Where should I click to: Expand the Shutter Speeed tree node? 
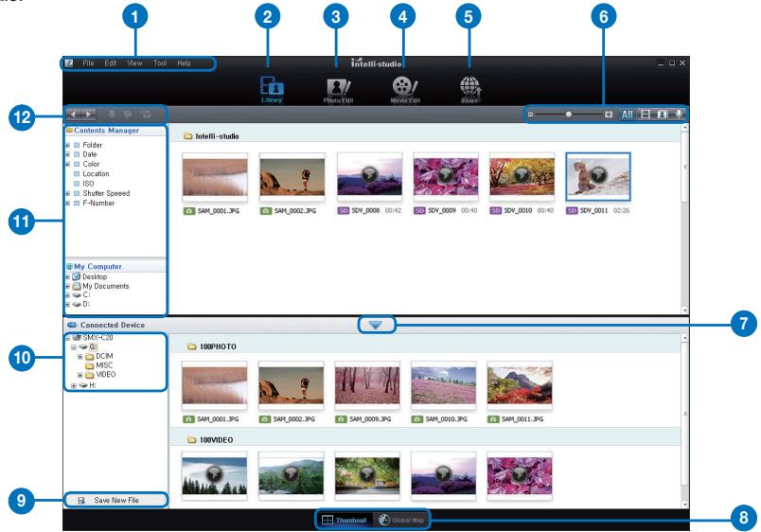pyautogui.click(x=68, y=193)
